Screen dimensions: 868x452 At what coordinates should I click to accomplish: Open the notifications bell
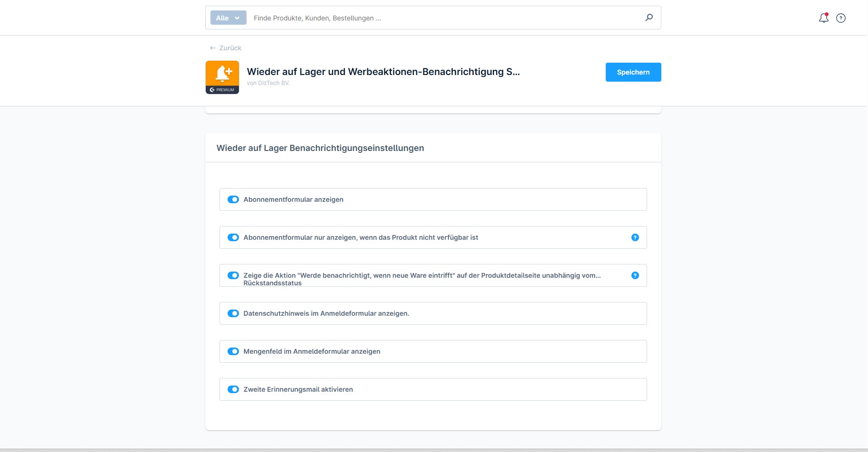click(823, 18)
